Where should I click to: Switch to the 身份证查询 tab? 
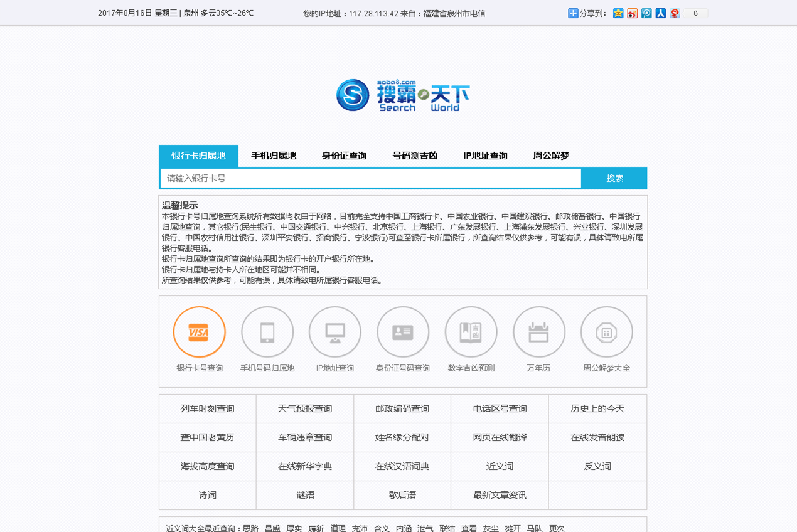point(344,156)
